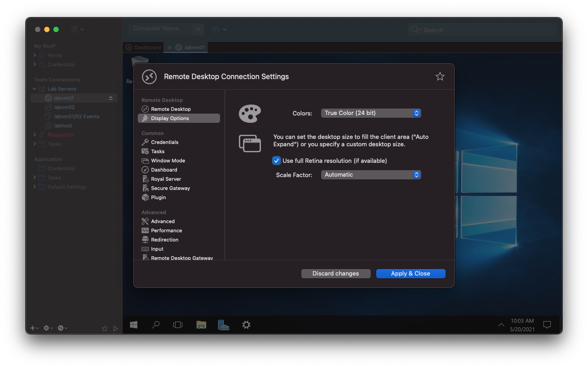Viewport: 588px width, 368px height.
Task: Click the Apply & Close button
Action: coord(410,273)
